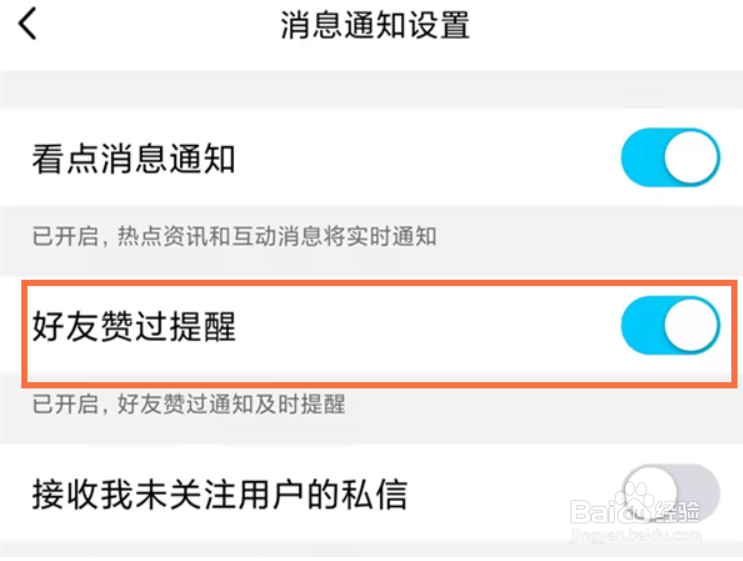The height and width of the screenshot is (561, 743).
Task: Tap white knob of 看点消息通知 switch
Action: tap(691, 157)
